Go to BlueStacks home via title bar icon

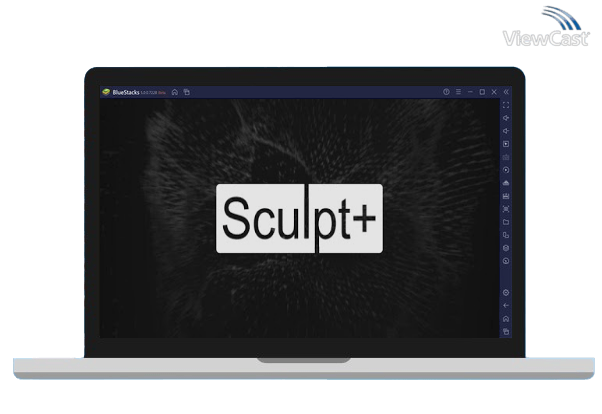[175, 92]
